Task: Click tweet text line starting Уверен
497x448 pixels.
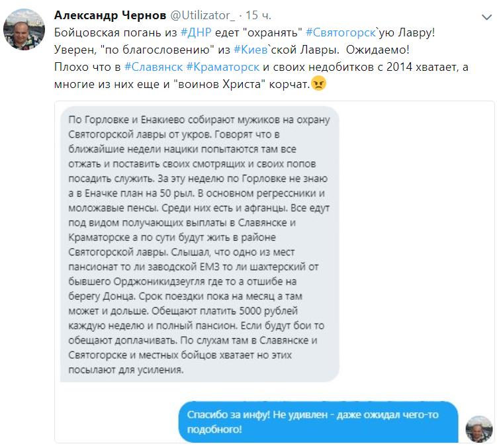Action: [x=232, y=50]
